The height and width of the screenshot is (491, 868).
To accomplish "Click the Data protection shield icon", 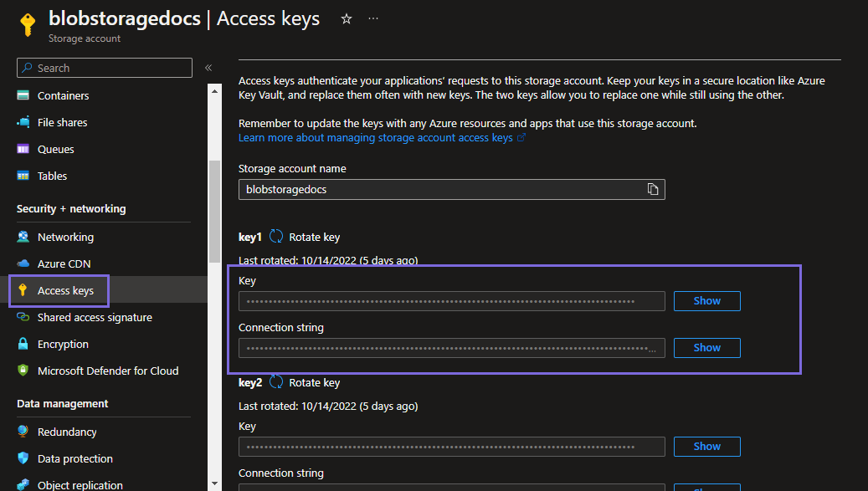I will 23,458.
